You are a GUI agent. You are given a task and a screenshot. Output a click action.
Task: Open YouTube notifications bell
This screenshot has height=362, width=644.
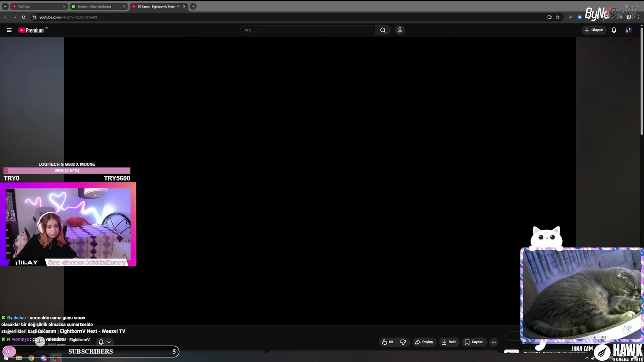[614, 30]
